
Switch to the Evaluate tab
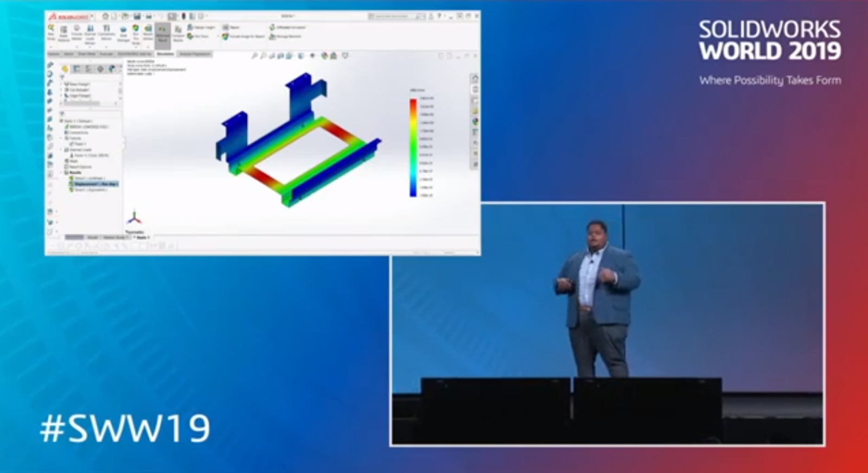[x=106, y=54]
